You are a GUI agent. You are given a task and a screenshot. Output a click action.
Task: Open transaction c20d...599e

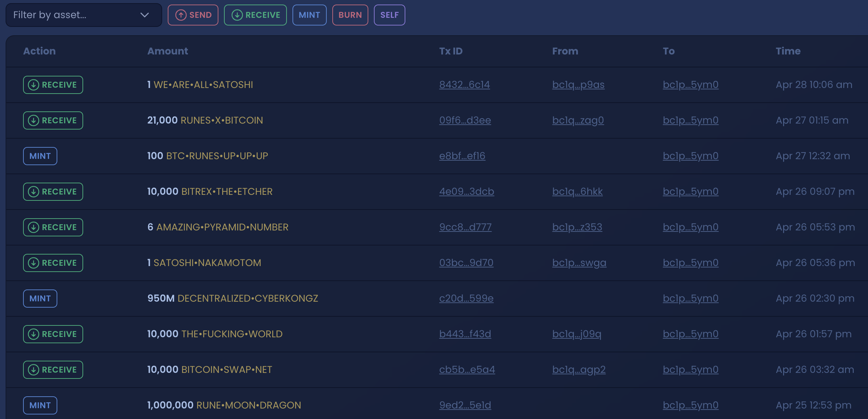click(x=466, y=298)
